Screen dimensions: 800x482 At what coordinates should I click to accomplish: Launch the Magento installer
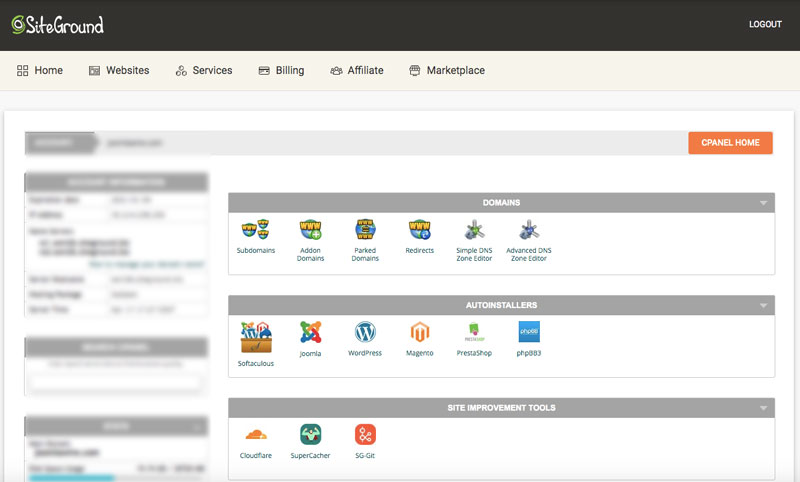[419, 339]
